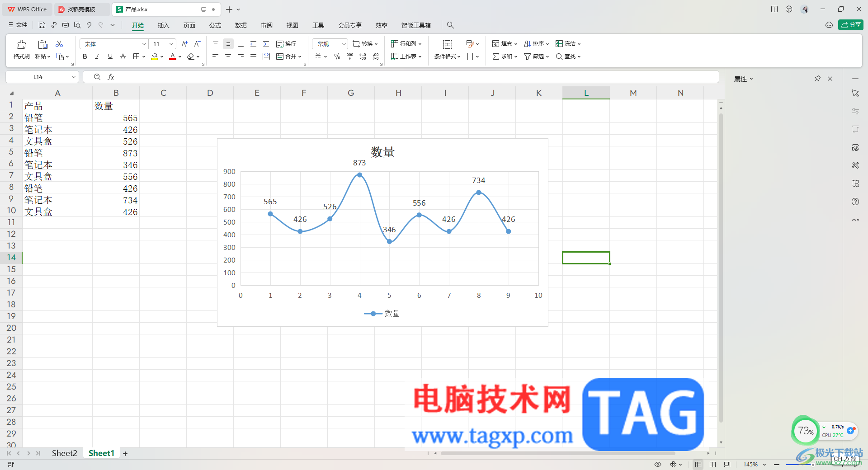Open the Fill (填充) dropdown
This screenshot has height=470, width=868.
pos(505,44)
